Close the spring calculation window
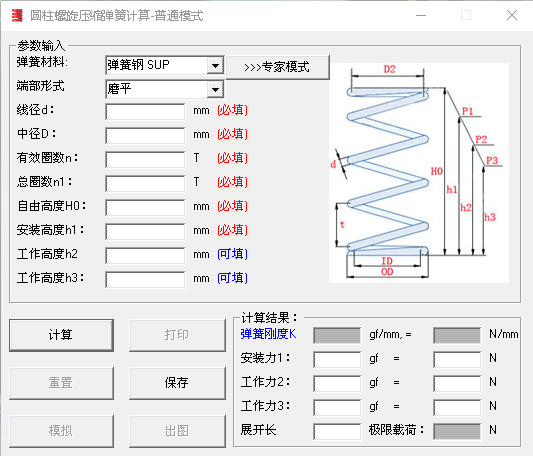533x456 pixels. pos(512,15)
